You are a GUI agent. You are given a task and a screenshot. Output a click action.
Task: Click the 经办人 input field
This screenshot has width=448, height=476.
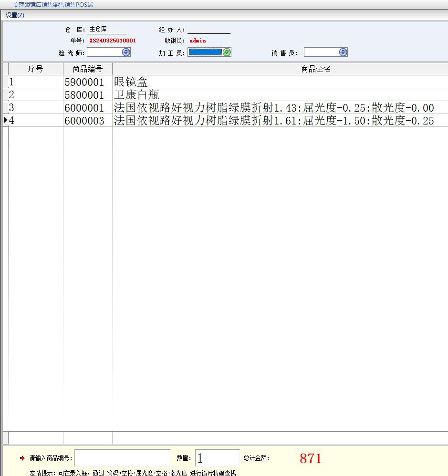click(x=208, y=30)
